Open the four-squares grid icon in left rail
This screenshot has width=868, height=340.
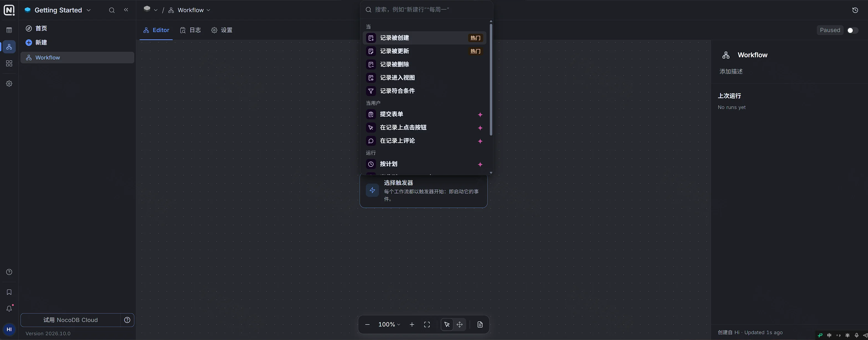[9, 63]
